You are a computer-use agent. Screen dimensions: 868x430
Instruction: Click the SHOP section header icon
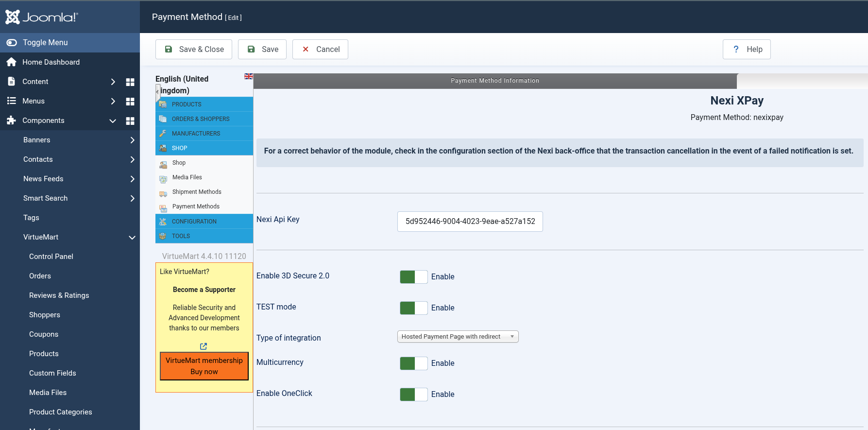(x=163, y=148)
